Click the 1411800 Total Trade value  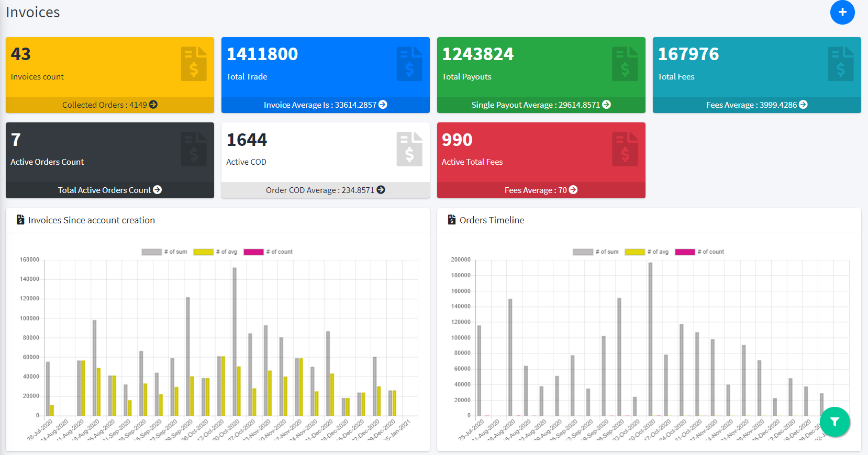pyautogui.click(x=262, y=54)
